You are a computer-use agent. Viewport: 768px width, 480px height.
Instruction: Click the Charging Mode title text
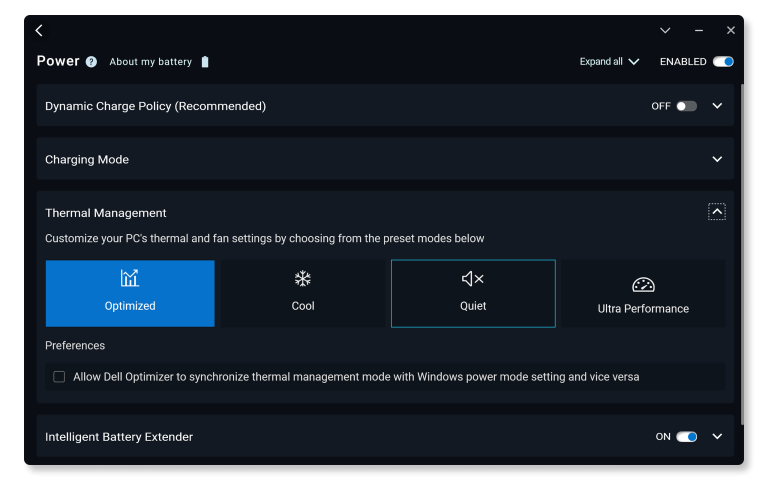coord(87,160)
